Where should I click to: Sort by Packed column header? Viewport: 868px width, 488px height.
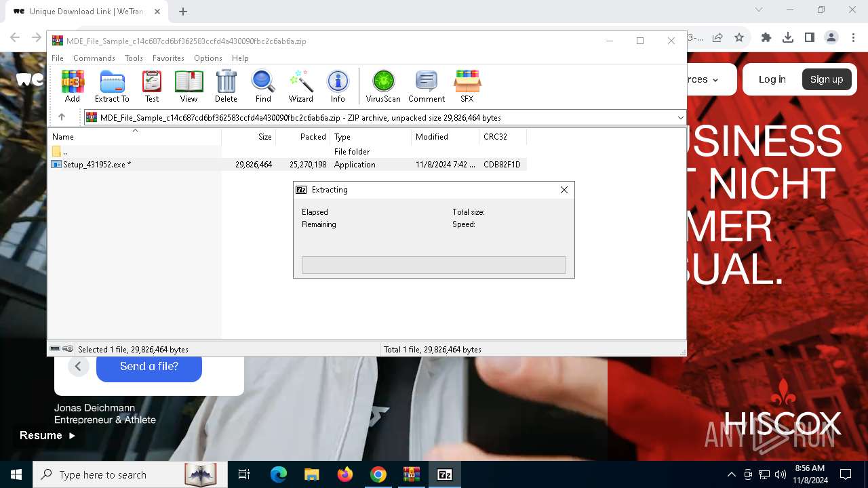point(303,137)
